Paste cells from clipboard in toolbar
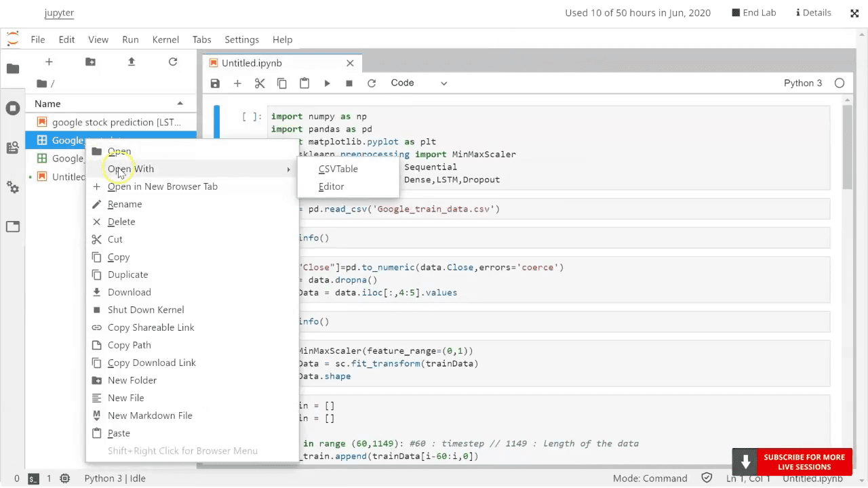The width and height of the screenshot is (868, 488). pyautogui.click(x=304, y=83)
